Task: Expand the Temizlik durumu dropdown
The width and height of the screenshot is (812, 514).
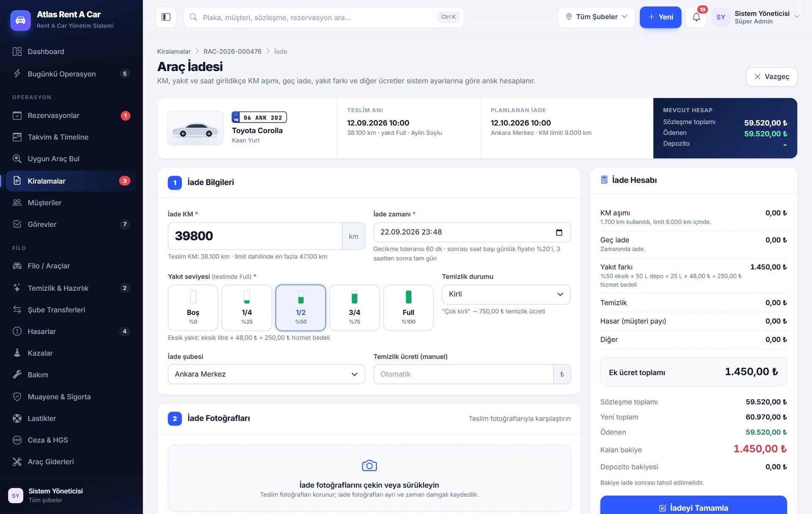Action: tap(506, 294)
